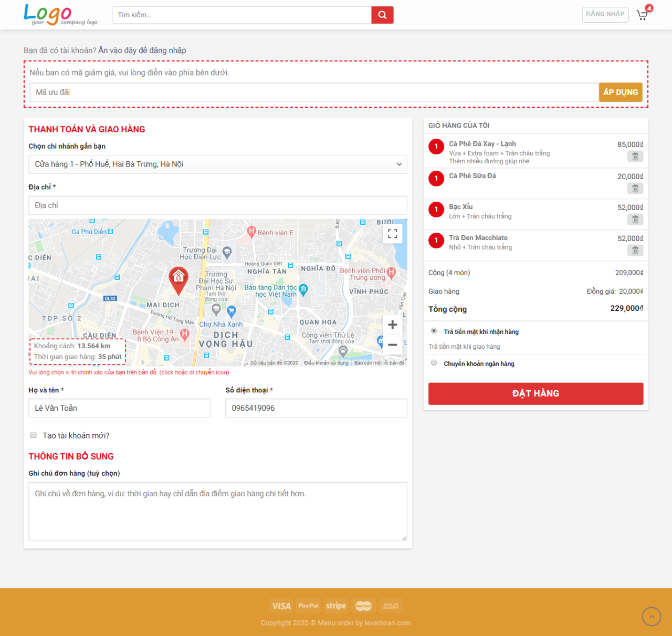Zoom out on the map with minus icon
672x636 pixels.
pos(392,345)
